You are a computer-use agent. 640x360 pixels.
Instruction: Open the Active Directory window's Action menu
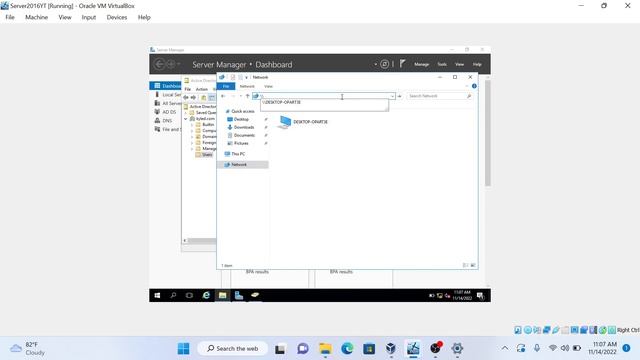(x=202, y=89)
